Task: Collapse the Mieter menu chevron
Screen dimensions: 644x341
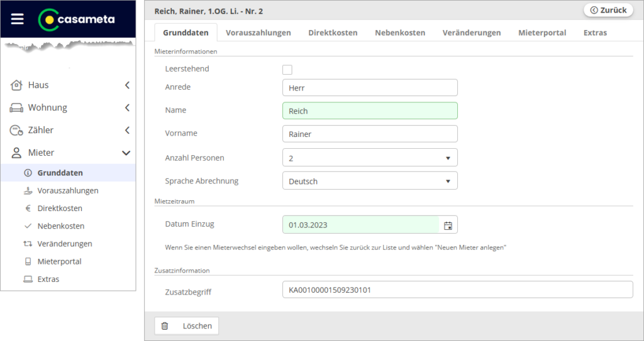Action: coord(126,153)
